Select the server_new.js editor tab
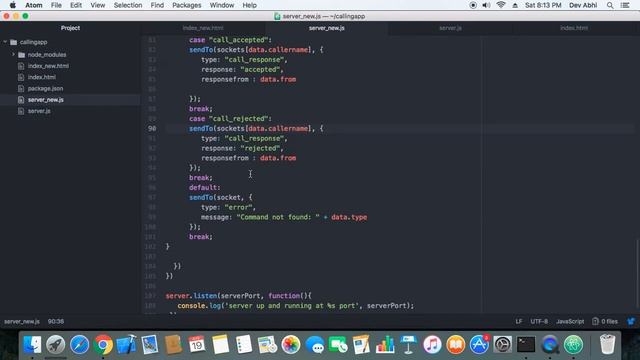Image resolution: width=640 pixels, height=360 pixels. [x=327, y=28]
